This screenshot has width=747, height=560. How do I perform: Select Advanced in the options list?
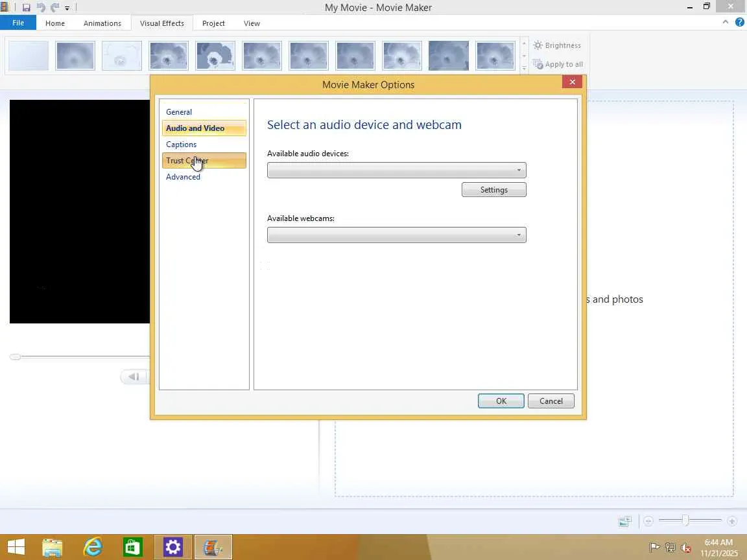[x=183, y=177]
